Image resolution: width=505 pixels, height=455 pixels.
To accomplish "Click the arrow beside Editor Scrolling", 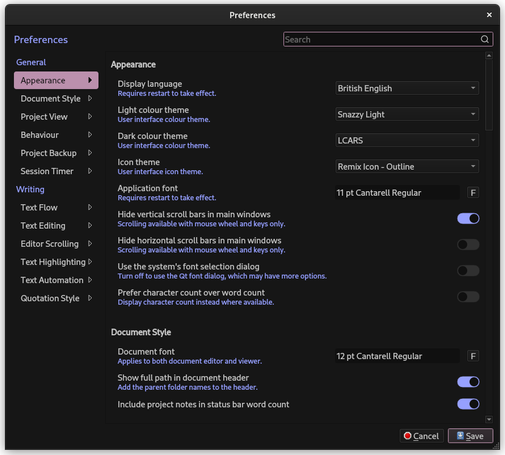I will coord(90,244).
